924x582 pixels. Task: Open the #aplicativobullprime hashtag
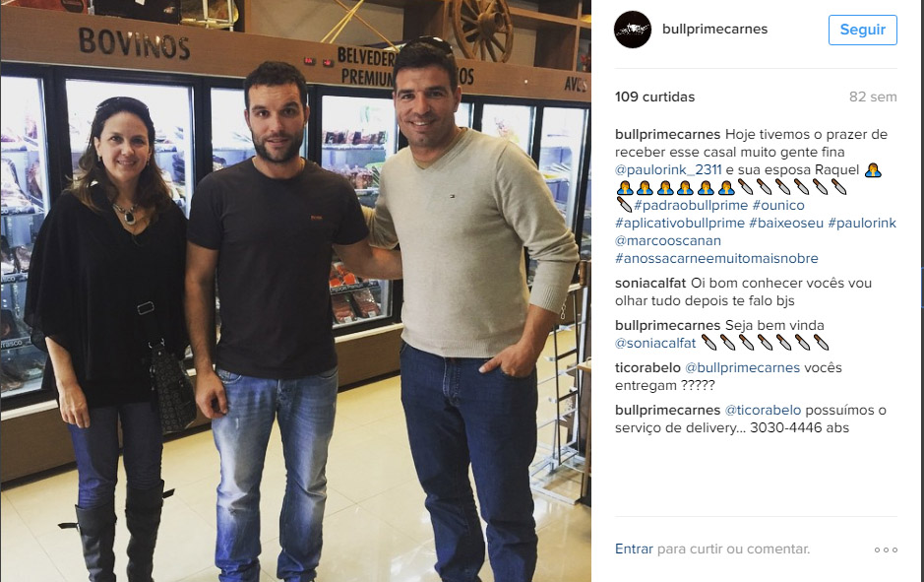[x=680, y=223]
